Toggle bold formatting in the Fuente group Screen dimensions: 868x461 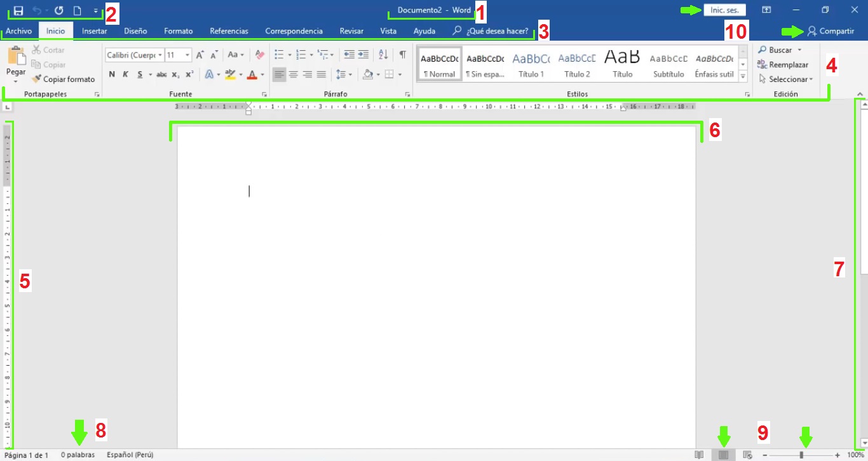(x=111, y=74)
